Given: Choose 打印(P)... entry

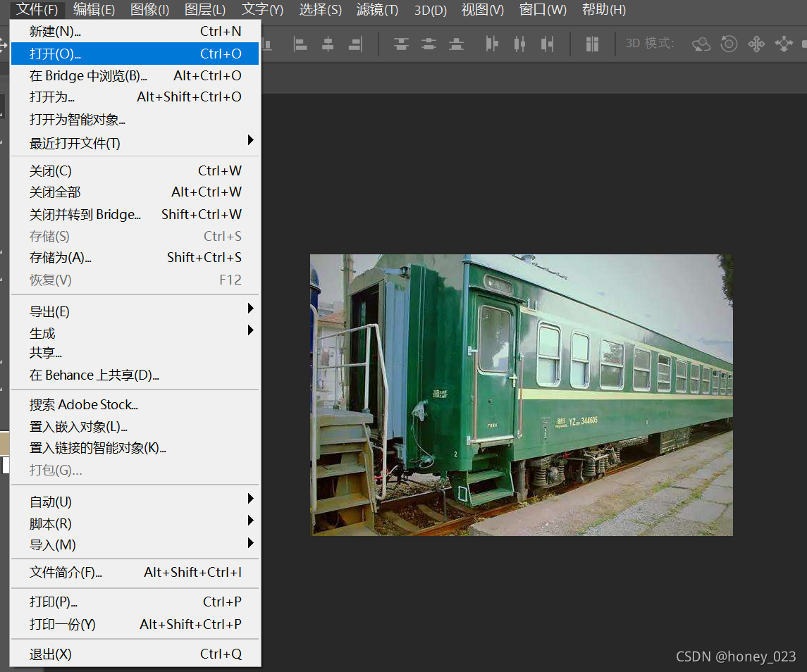Looking at the screenshot, I should 135,602.
